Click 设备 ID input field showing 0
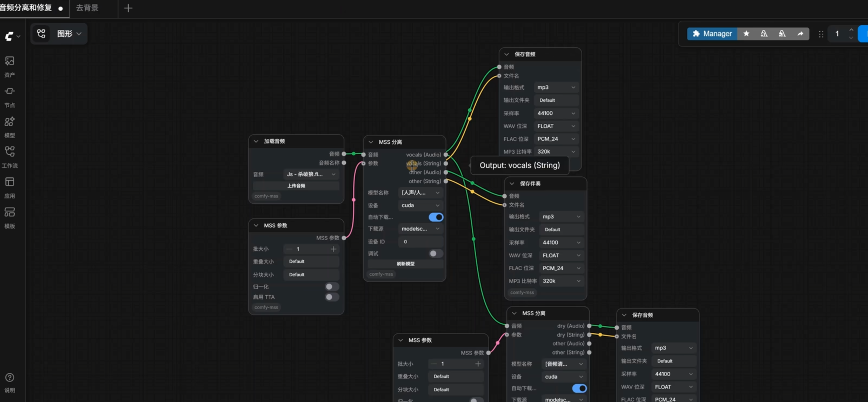 420,241
